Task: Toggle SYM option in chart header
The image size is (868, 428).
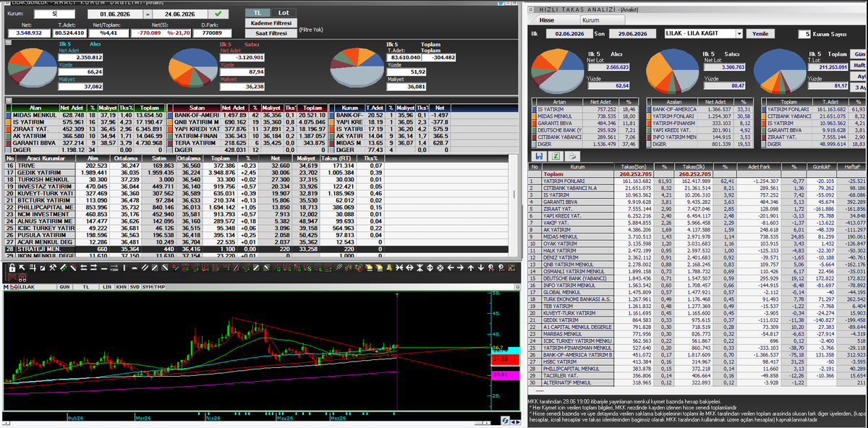Action: pos(147,286)
